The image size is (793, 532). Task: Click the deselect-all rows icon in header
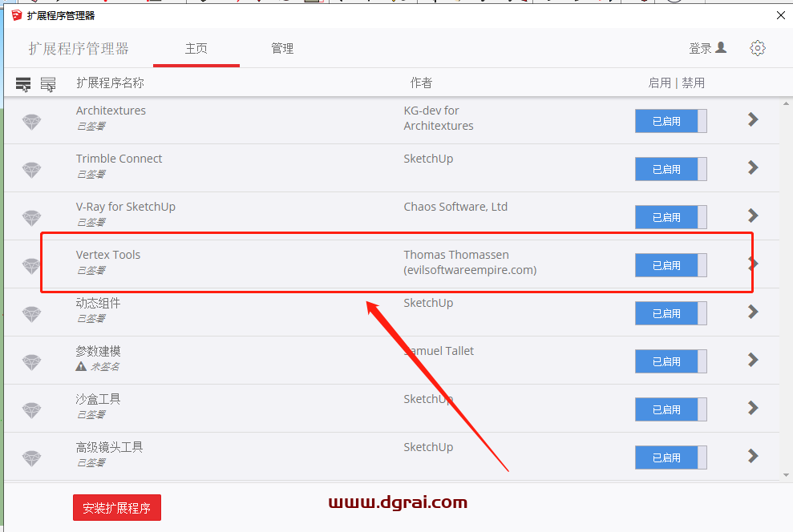tap(48, 84)
